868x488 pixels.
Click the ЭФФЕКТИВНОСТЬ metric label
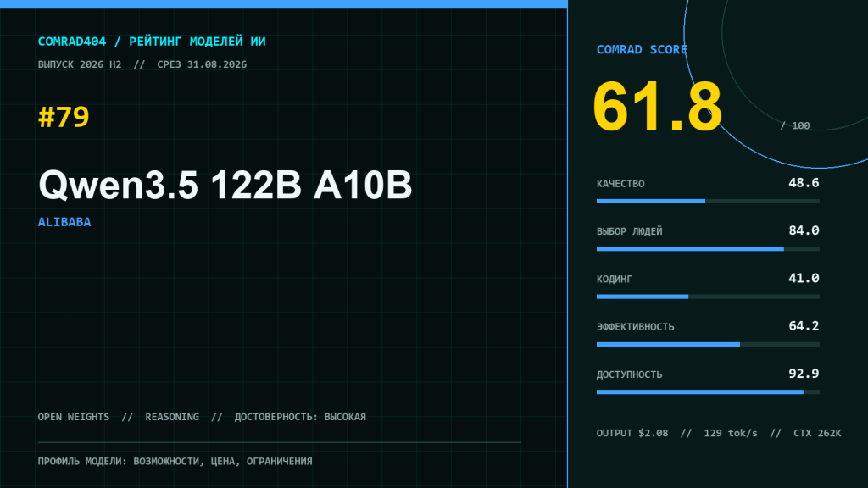(636, 327)
